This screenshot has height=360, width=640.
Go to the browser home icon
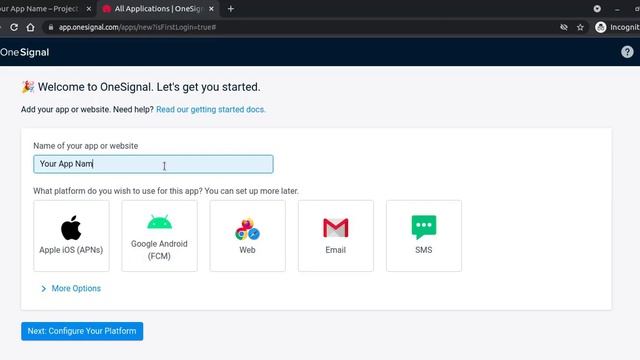(31, 27)
